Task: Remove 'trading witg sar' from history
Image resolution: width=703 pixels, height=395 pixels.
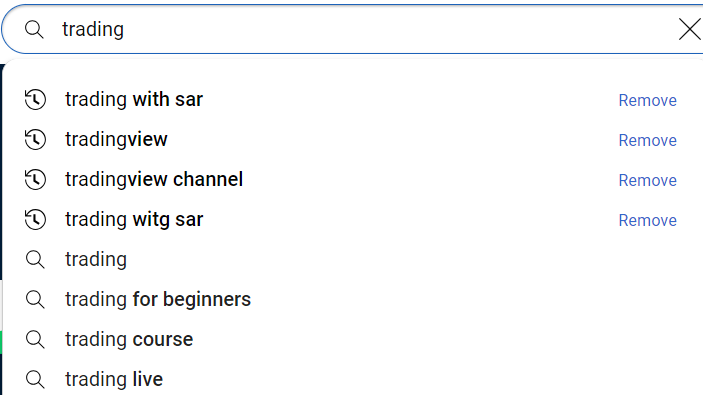Action: (x=647, y=220)
